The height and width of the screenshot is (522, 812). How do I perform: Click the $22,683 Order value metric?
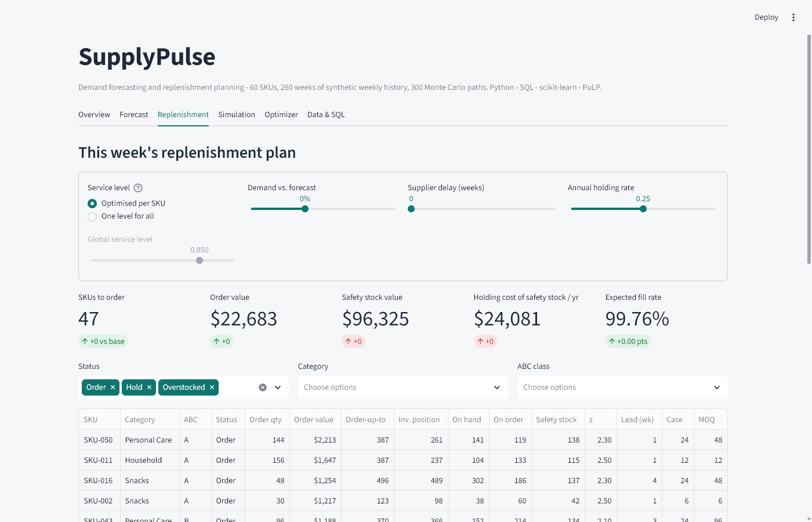tap(244, 318)
